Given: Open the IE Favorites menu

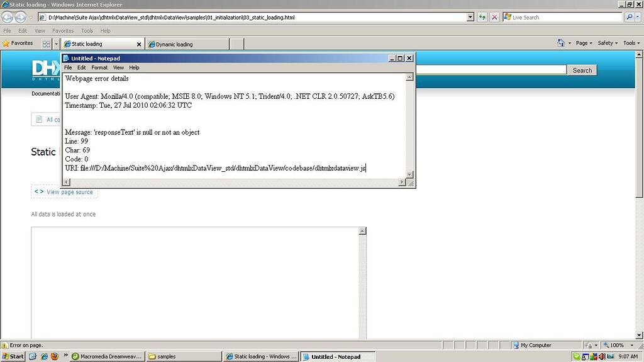Looking at the screenshot, I should click(x=63, y=30).
